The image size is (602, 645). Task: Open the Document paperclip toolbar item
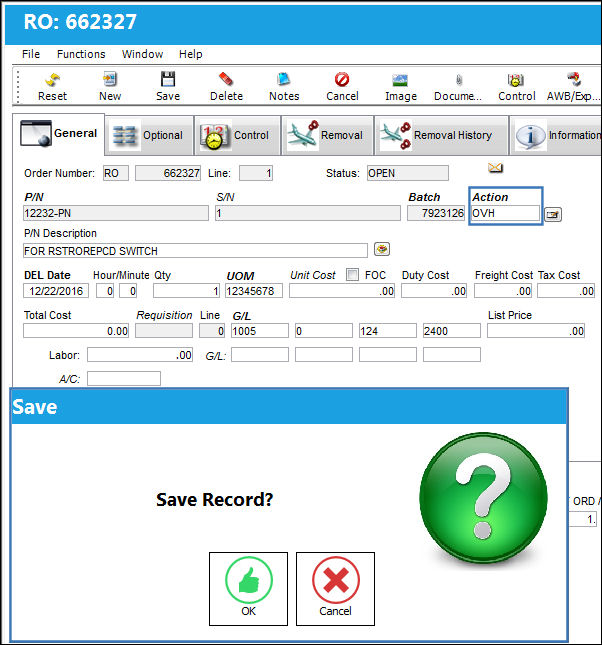pyautogui.click(x=458, y=87)
